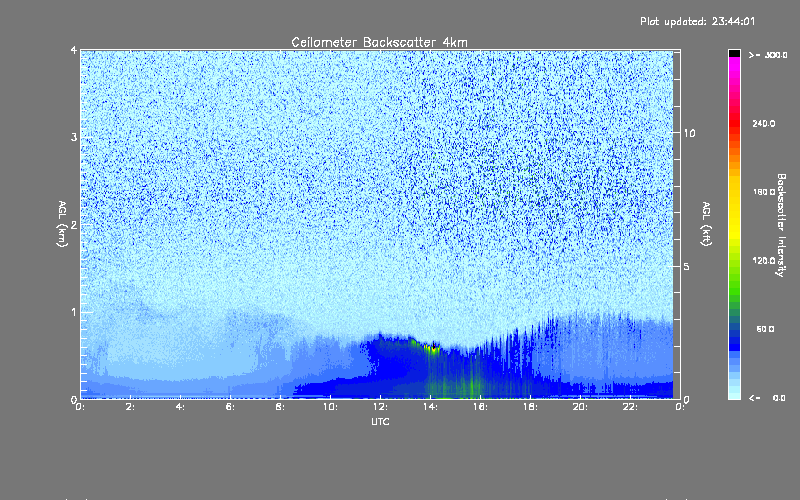Click the "12:" UTC tick label
Screen dimensions: 800x500
[380, 407]
